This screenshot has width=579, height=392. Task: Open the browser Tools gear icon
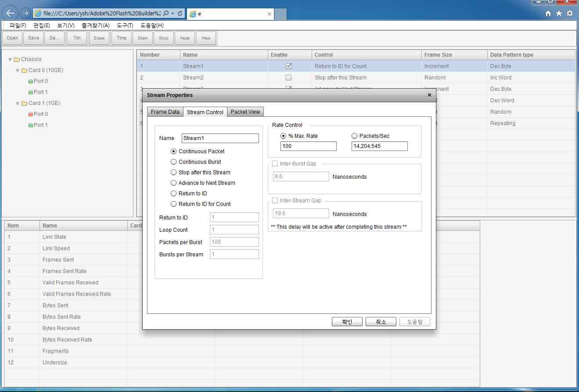pyautogui.click(x=570, y=14)
